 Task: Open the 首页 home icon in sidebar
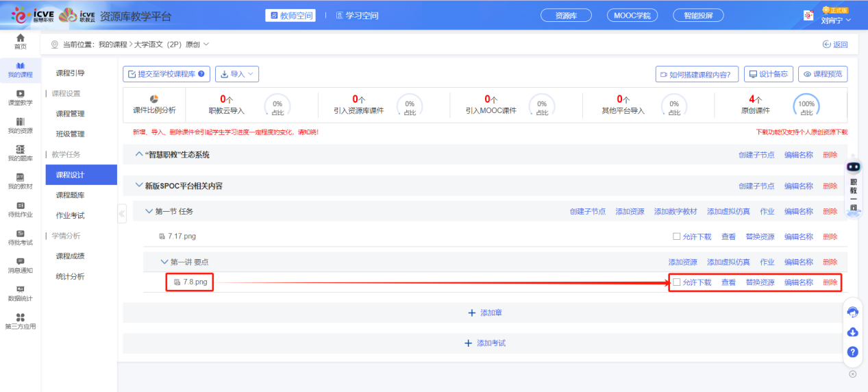coord(21,41)
